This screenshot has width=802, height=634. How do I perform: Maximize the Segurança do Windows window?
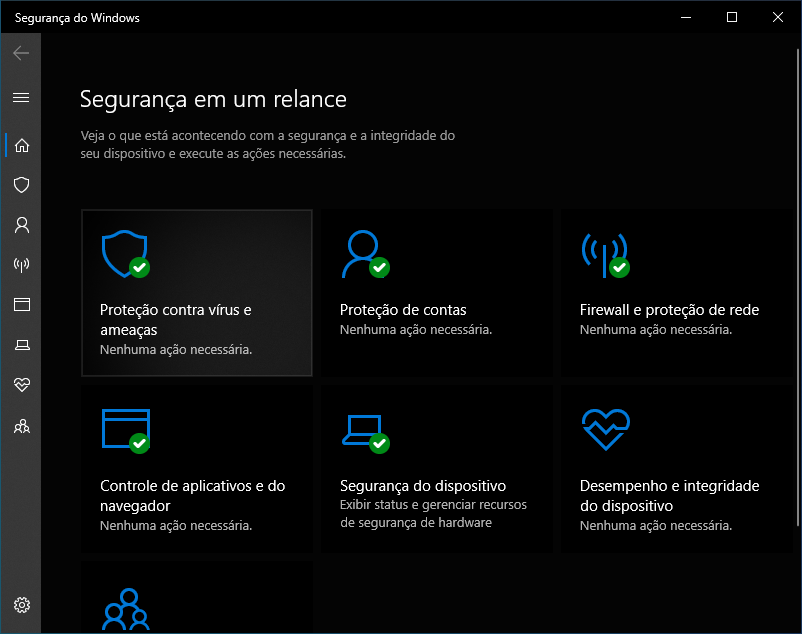pyautogui.click(x=732, y=17)
